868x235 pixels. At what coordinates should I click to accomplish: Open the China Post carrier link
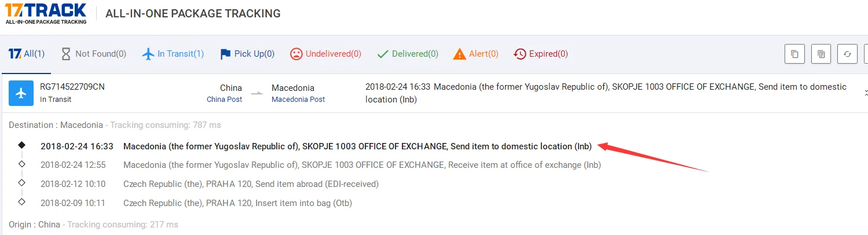pyautogui.click(x=224, y=100)
